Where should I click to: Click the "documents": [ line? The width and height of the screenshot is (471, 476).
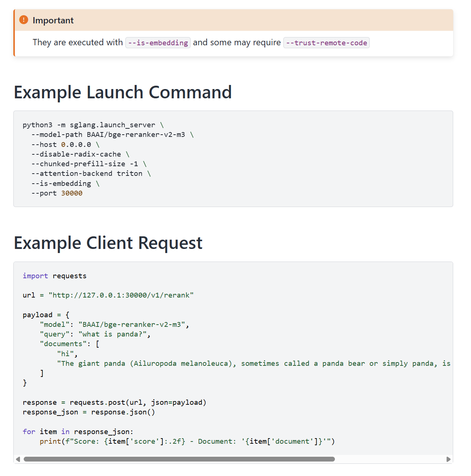70,344
